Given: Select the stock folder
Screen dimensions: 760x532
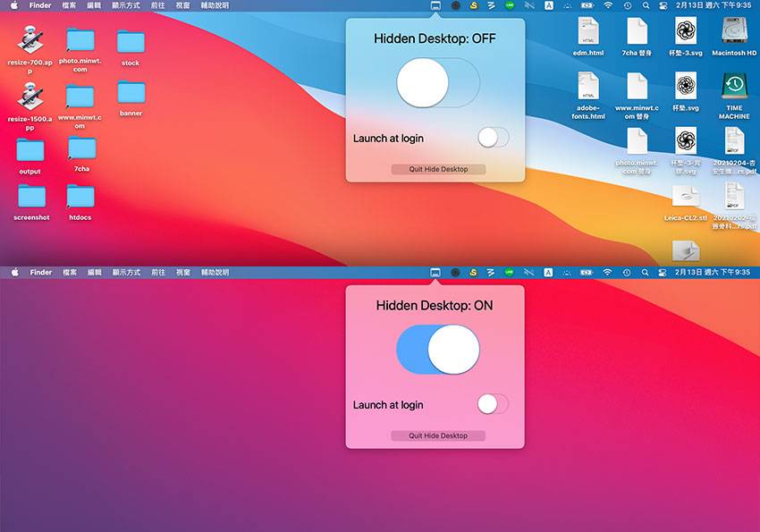Looking at the screenshot, I should pos(131,42).
